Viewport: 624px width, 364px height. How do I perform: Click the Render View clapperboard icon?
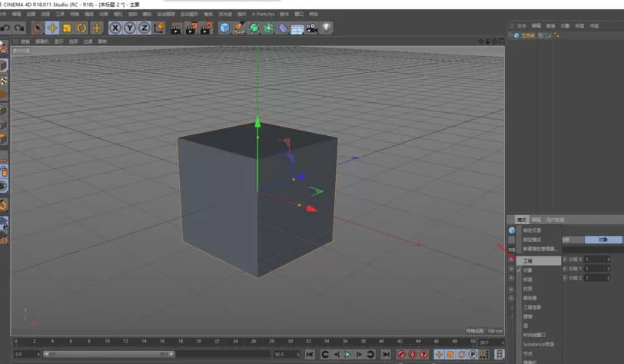(x=175, y=28)
